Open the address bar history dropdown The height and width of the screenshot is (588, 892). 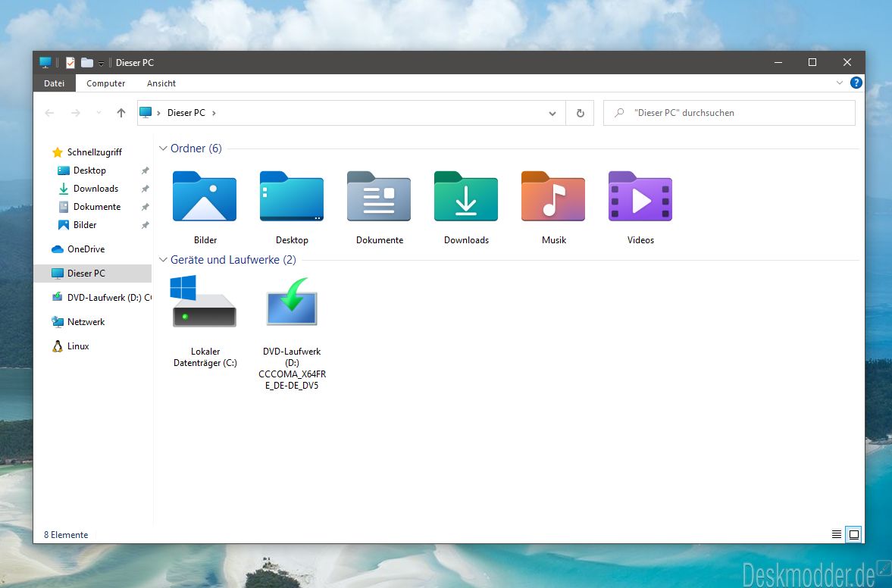click(x=552, y=113)
